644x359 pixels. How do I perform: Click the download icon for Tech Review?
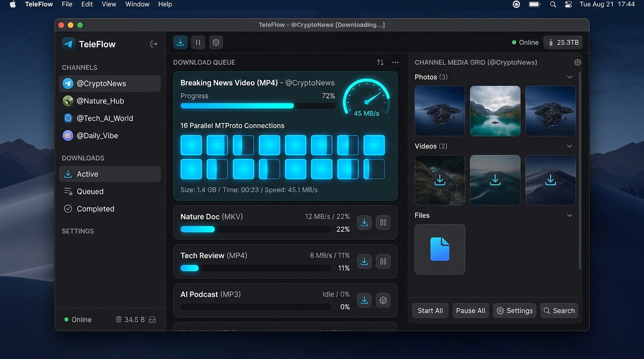(364, 261)
